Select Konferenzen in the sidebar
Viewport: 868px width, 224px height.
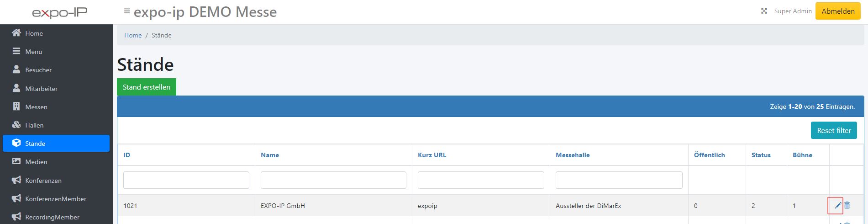click(x=43, y=181)
